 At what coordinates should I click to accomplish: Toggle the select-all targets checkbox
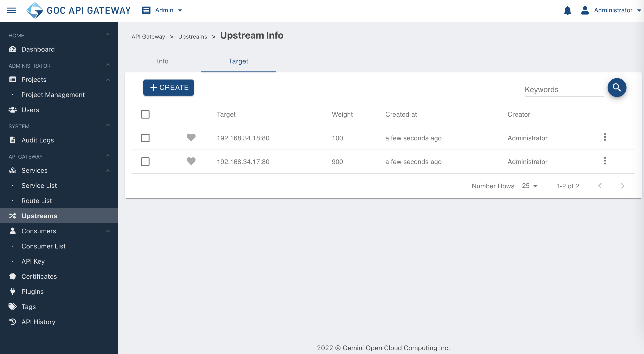pos(145,114)
